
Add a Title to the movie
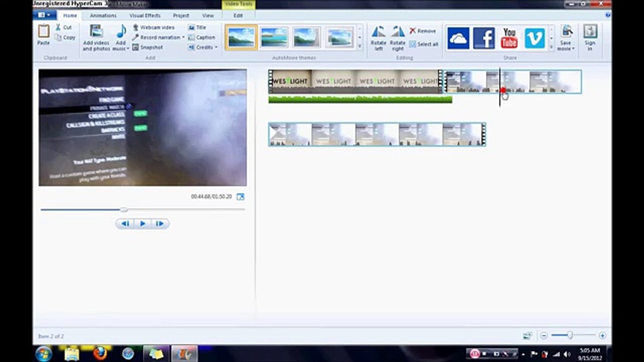[197, 28]
